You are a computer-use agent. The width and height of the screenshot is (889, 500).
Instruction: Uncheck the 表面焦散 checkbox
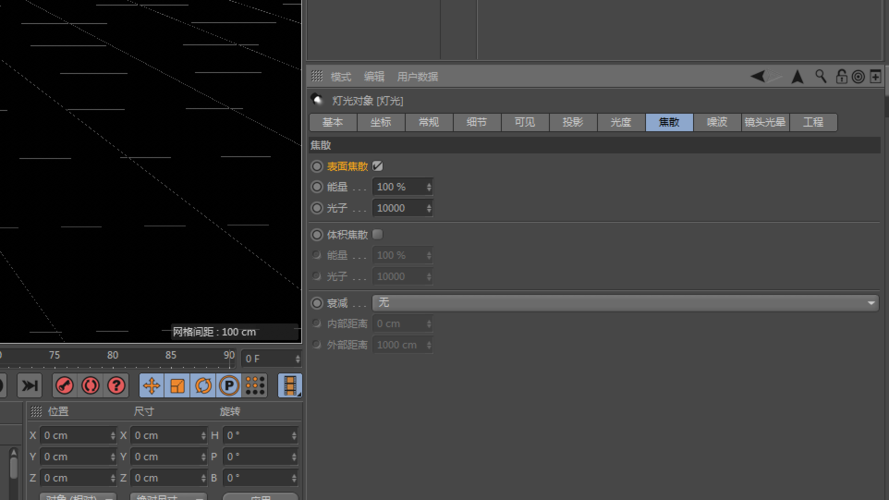[x=378, y=166]
